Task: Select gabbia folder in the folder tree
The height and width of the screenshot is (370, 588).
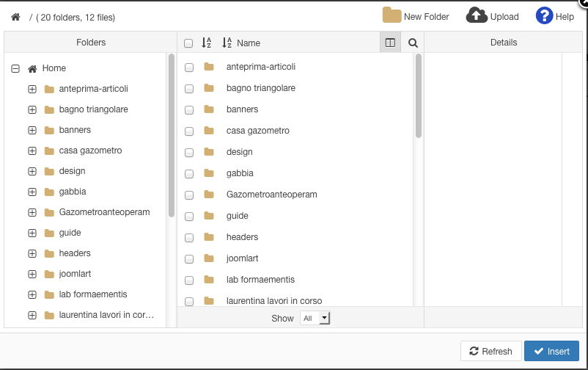Action: pos(73,192)
